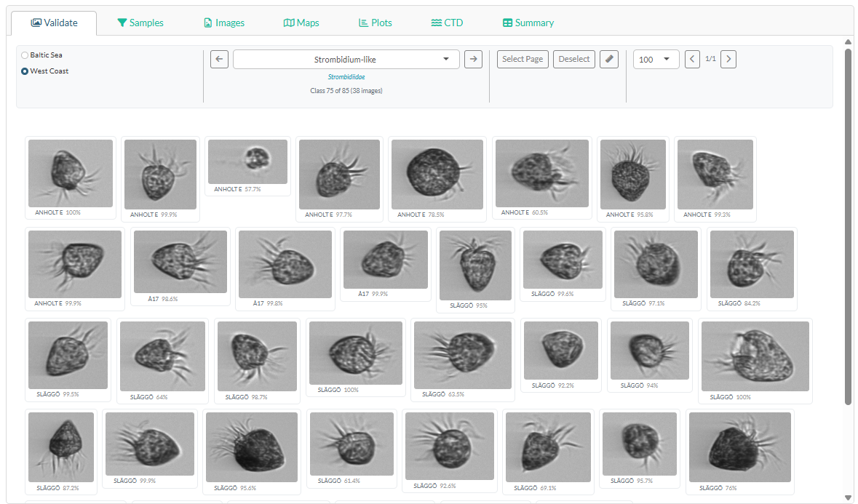Click the Summary table icon

coord(507,23)
